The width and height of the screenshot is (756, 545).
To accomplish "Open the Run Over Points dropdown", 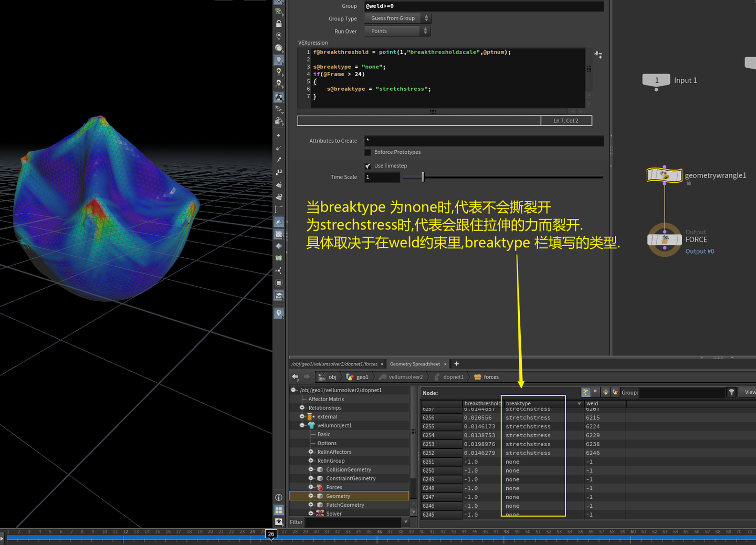I will point(397,31).
